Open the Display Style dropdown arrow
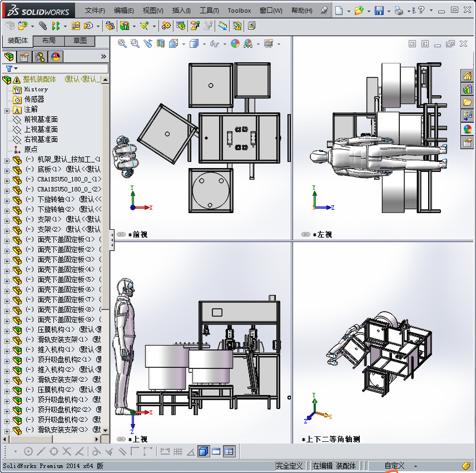The width and height of the screenshot is (476, 473). [x=204, y=45]
